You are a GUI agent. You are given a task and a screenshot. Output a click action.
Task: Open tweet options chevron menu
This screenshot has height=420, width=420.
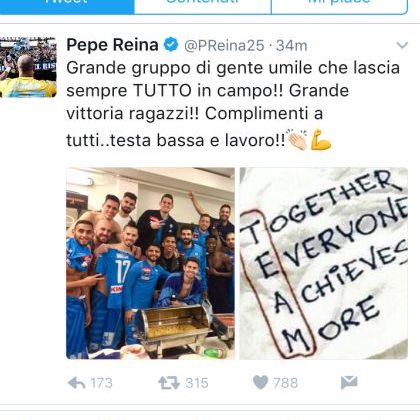point(402,45)
